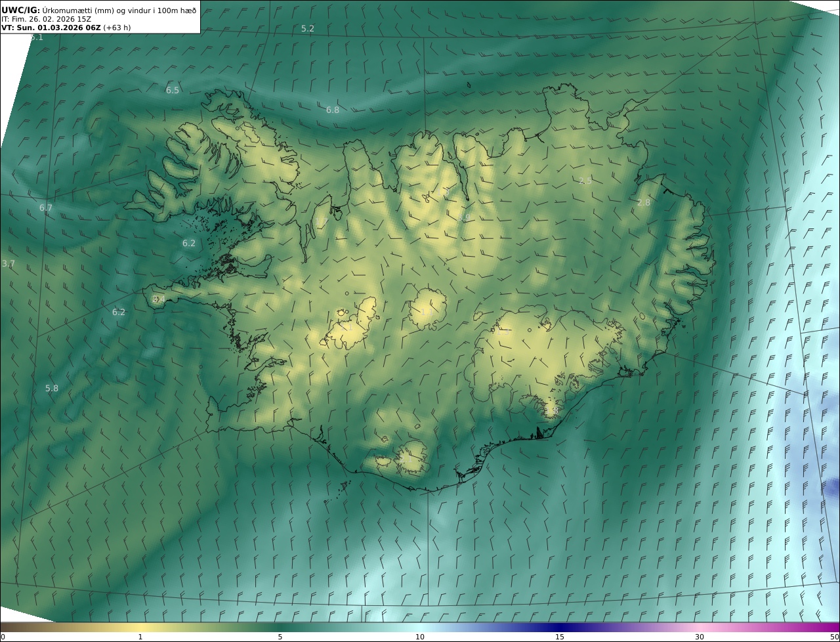Click the UWC/IG title text

(21, 10)
